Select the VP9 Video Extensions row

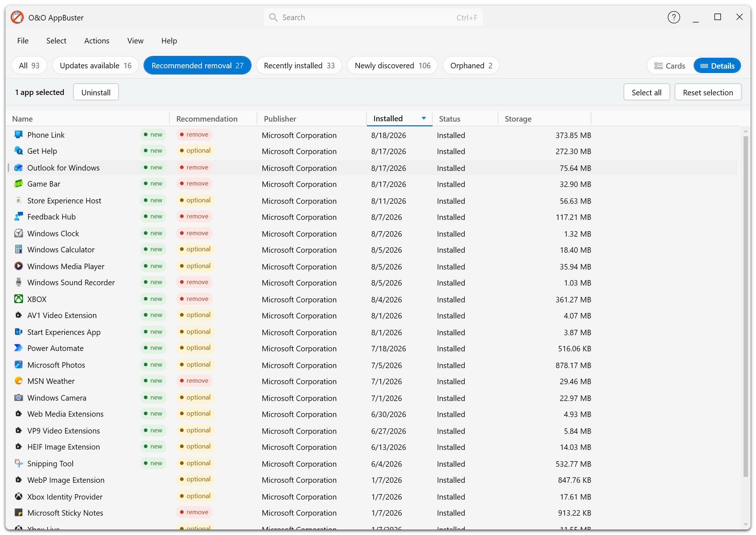click(372, 431)
